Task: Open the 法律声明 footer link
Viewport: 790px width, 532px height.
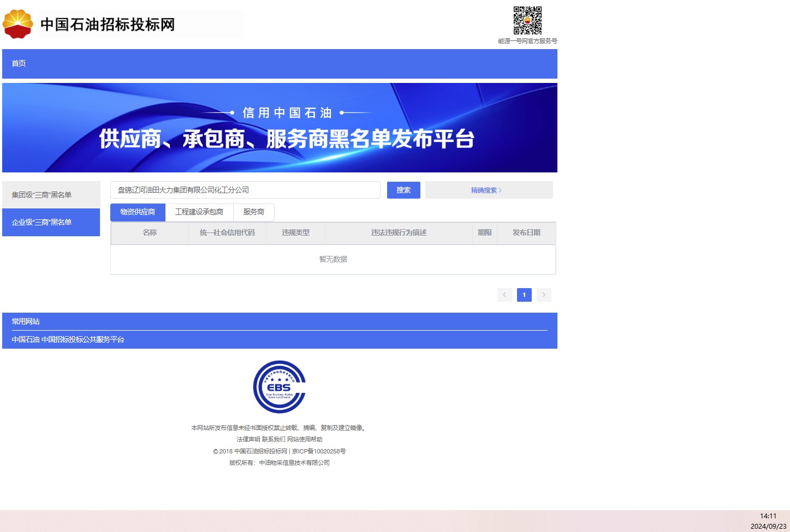Action: point(248,439)
